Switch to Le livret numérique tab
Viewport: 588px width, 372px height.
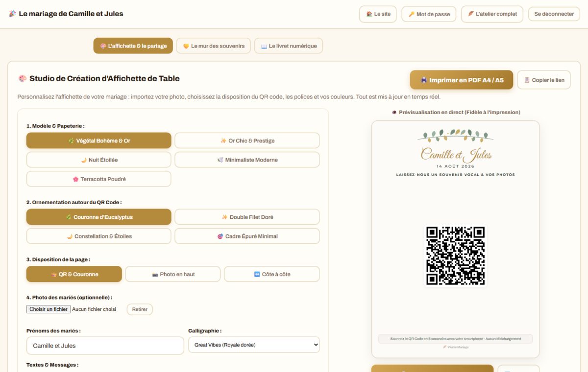[289, 46]
